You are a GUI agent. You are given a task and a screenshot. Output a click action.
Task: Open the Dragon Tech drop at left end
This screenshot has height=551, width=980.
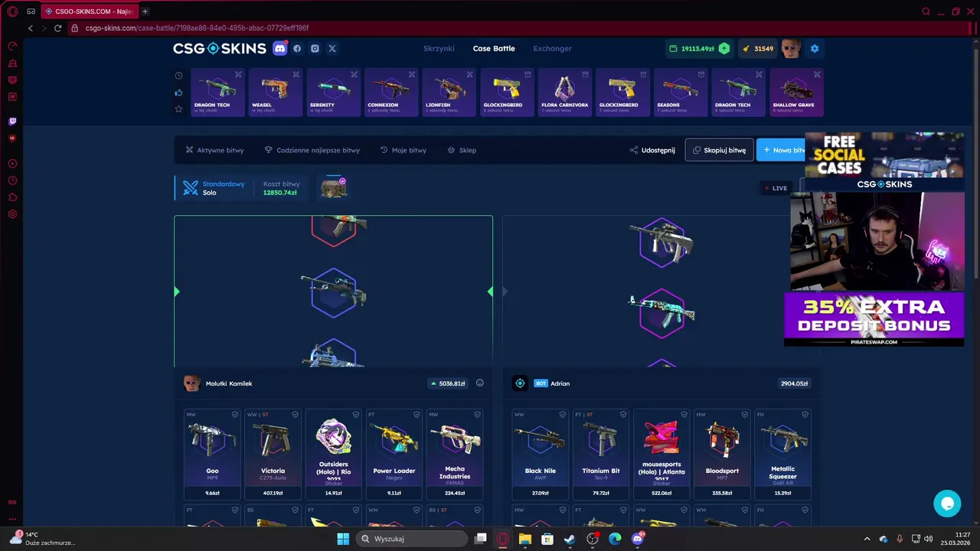[217, 92]
